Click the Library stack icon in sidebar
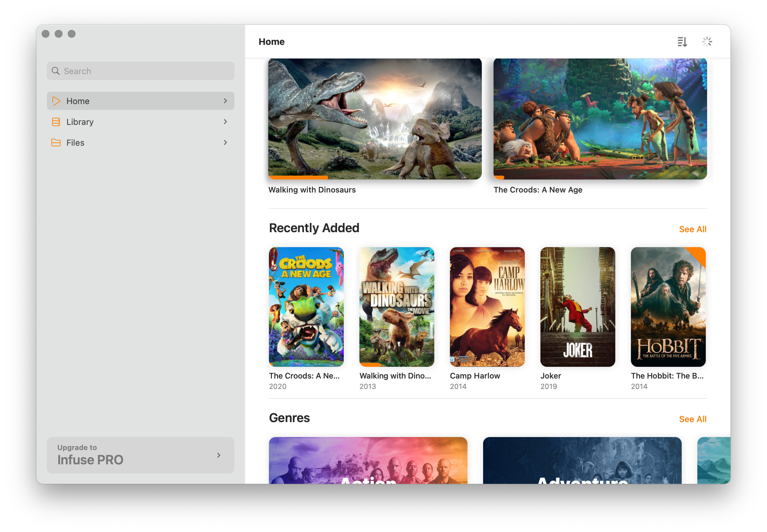The width and height of the screenshot is (767, 532). pos(56,122)
